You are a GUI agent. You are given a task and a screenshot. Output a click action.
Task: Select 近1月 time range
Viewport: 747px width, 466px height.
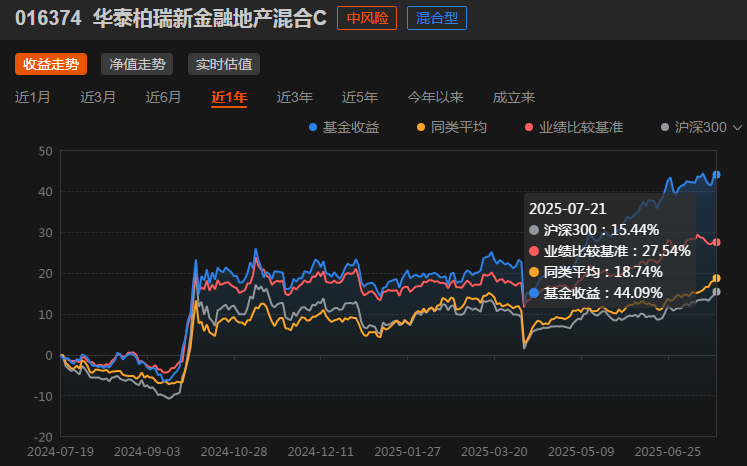tap(32, 97)
